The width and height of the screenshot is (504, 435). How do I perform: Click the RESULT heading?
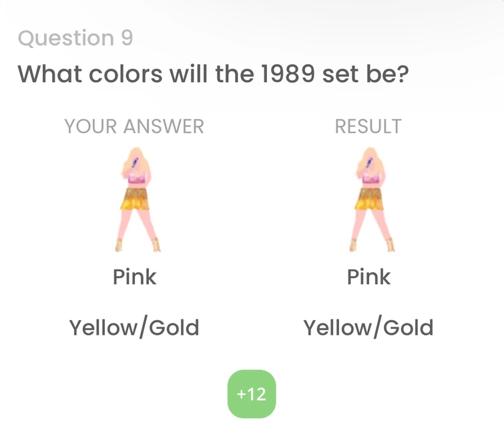tap(368, 126)
